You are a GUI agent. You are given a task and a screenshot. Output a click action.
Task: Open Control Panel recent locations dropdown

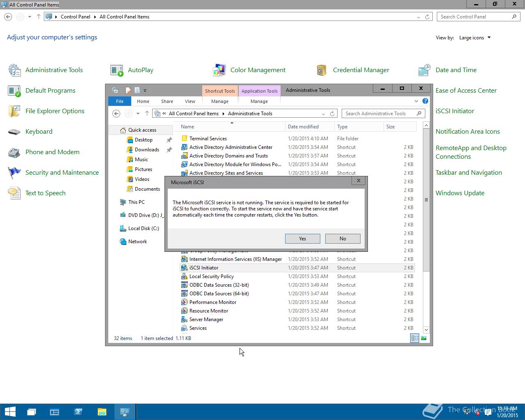click(30, 17)
